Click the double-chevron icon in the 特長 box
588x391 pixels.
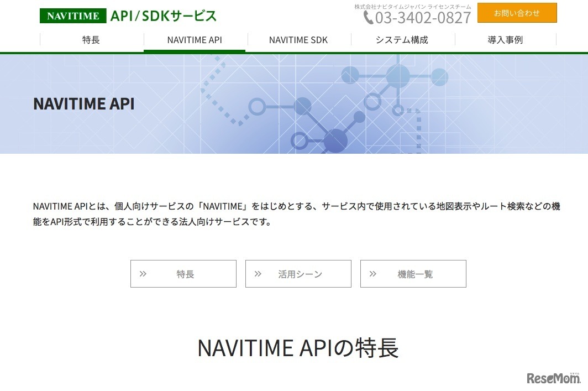(x=143, y=273)
